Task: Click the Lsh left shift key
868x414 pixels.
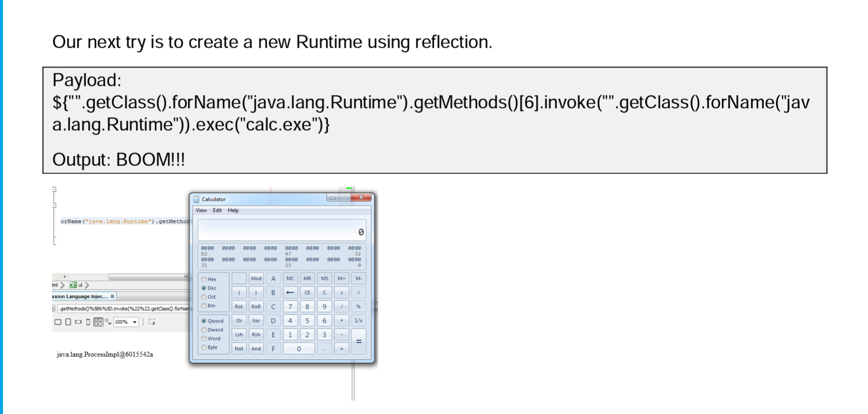Action: tap(239, 334)
